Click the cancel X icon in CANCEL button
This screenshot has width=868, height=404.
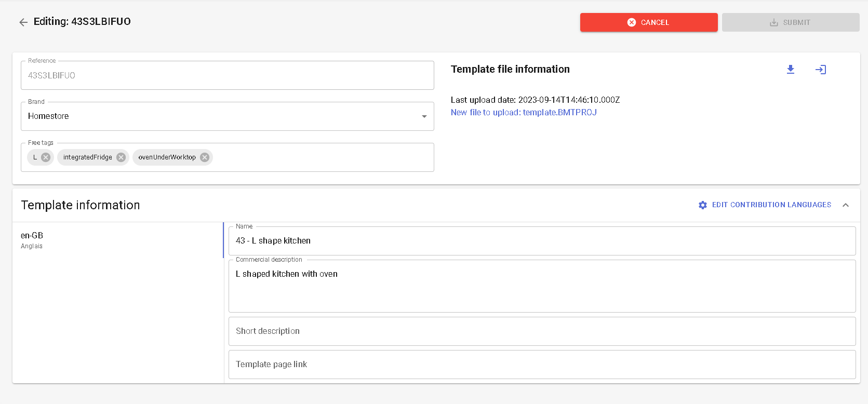[x=632, y=22]
